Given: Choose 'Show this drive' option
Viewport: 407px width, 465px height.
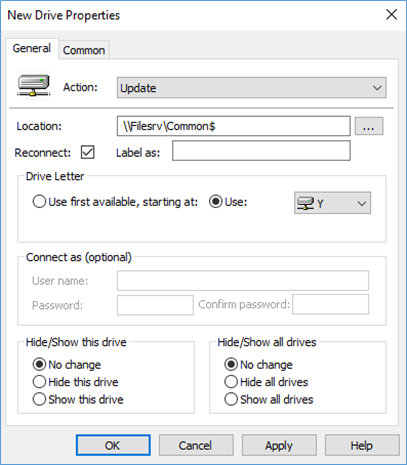Looking at the screenshot, I should 39,399.
